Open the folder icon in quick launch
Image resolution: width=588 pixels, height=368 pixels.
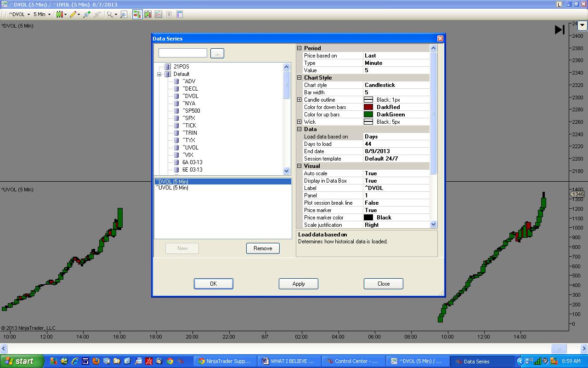pyautogui.click(x=117, y=361)
